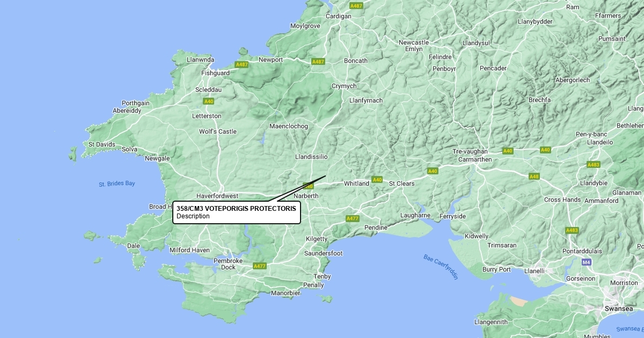The height and width of the screenshot is (338, 644).
Task: Click the VOTEPORIGIS PROTECTORIS callout title
Action: (236, 208)
